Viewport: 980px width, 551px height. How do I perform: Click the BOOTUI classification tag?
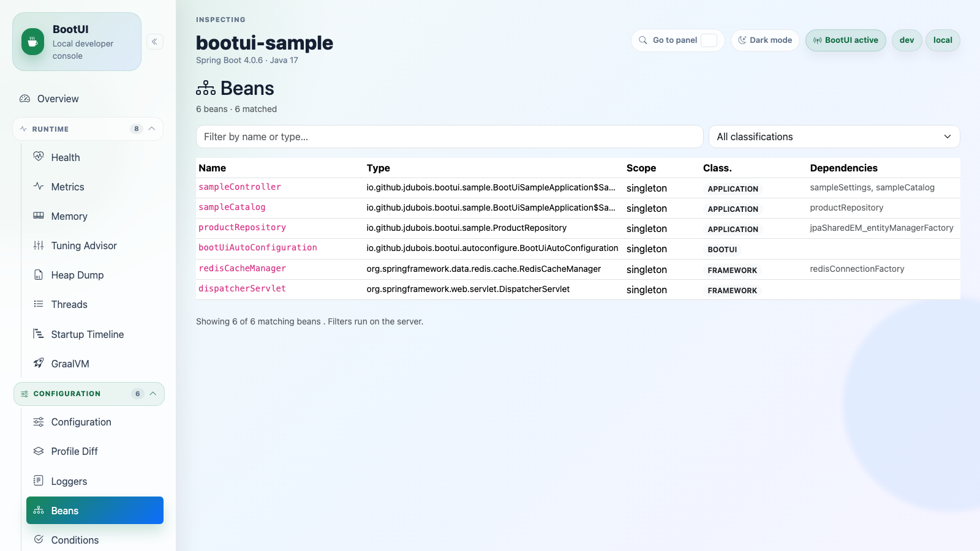(x=722, y=250)
